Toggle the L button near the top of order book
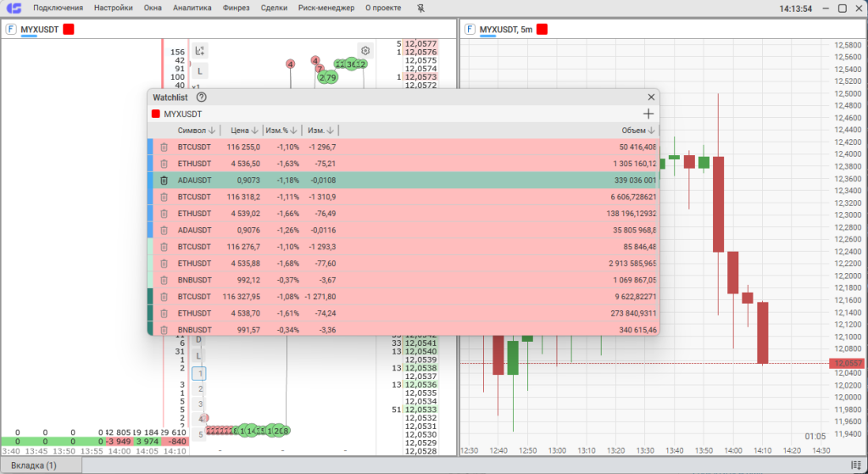This screenshot has height=474, width=868. tap(200, 71)
